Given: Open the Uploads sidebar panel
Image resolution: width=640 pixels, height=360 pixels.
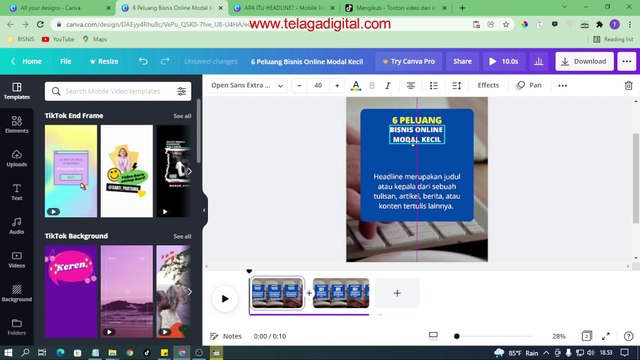Looking at the screenshot, I should (17, 158).
